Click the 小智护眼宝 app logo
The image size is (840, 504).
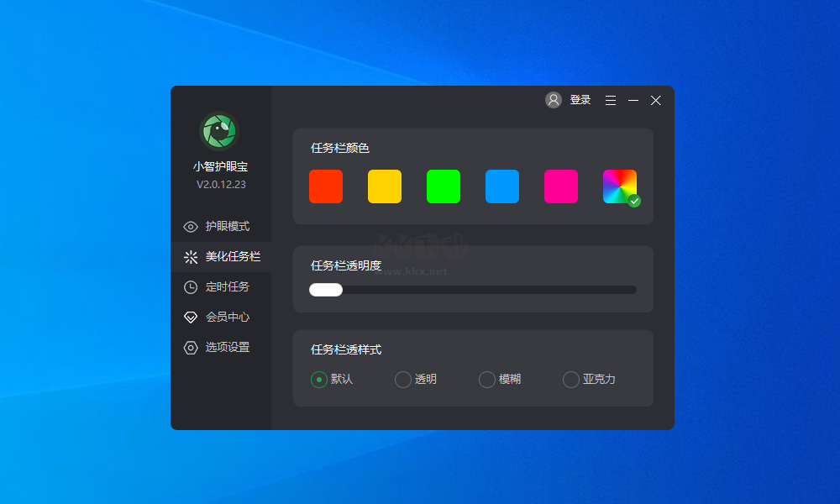click(x=220, y=131)
